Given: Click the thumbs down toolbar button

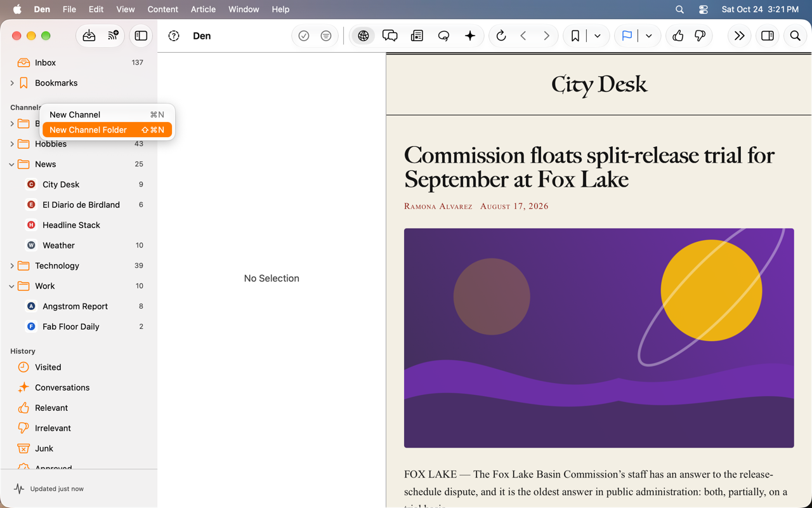Looking at the screenshot, I should coord(700,36).
